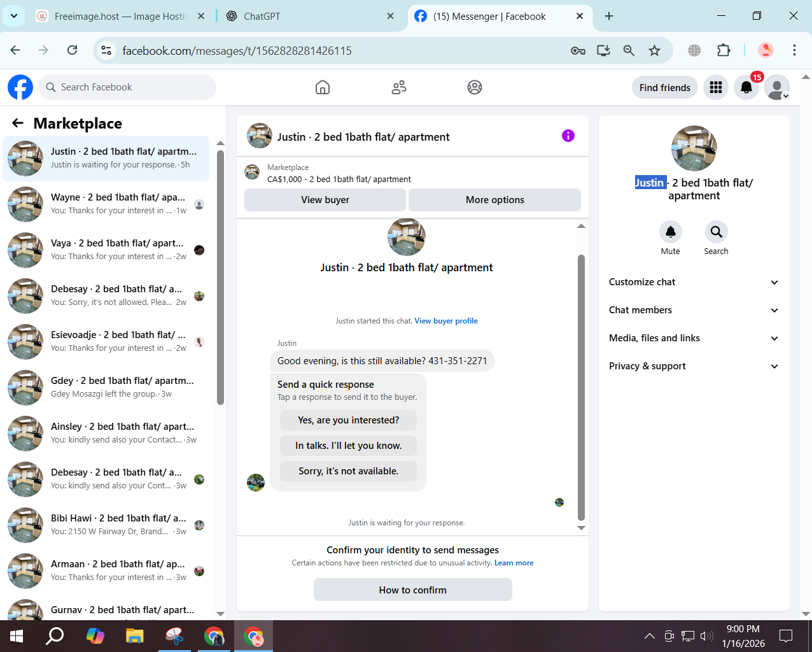812x652 pixels.
Task: Open account profile avatar menu
Action: click(x=777, y=87)
